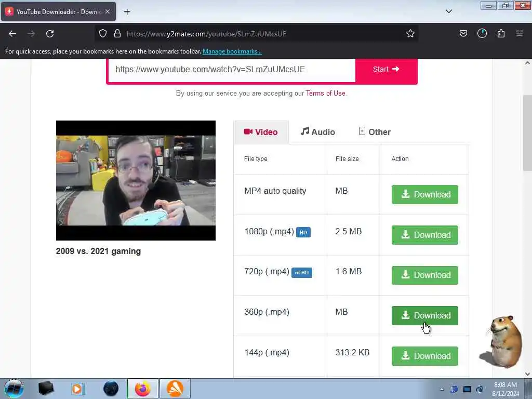Select the YouTube Downloader browser tab
This screenshot has height=399, width=532.
coord(58,11)
